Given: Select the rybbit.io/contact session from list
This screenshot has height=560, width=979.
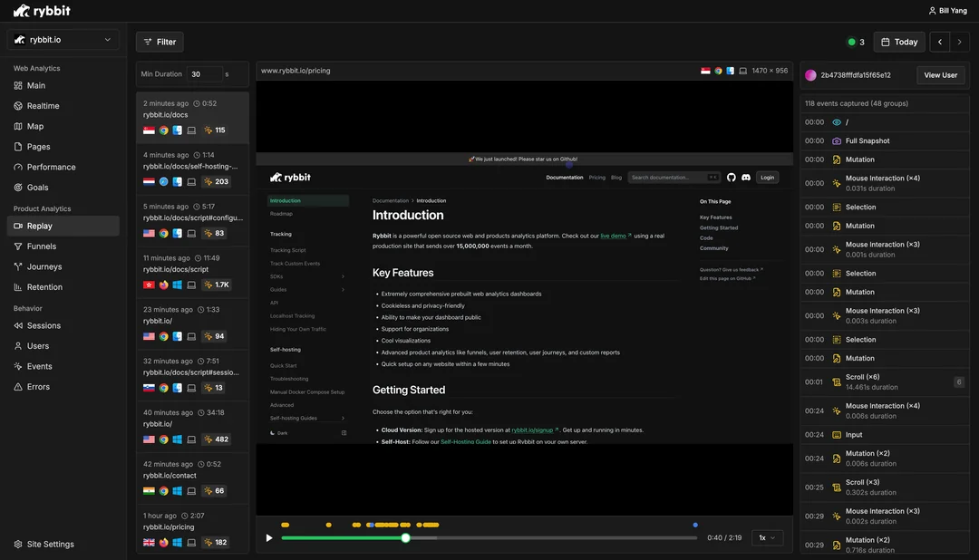Looking at the screenshot, I should (x=192, y=476).
